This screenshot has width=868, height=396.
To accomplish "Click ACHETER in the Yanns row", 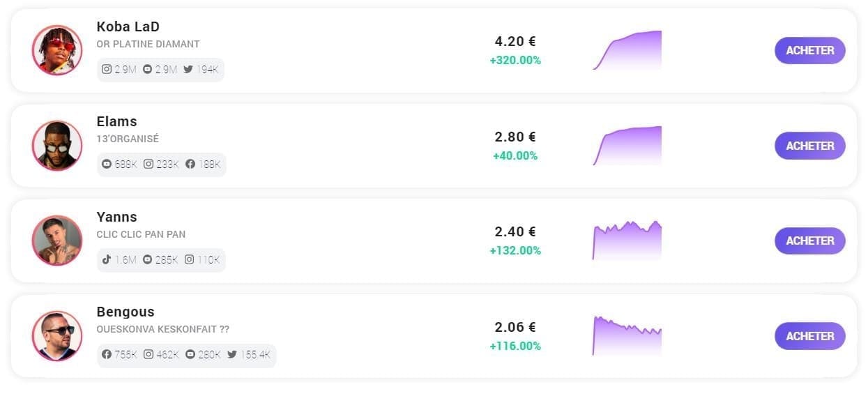I will (x=810, y=241).
